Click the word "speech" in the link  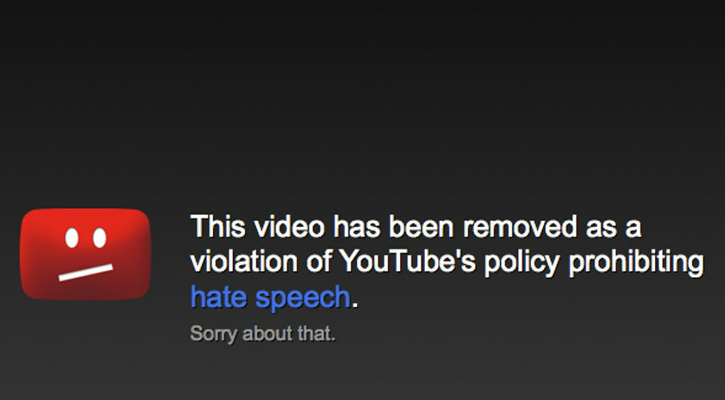303,298
